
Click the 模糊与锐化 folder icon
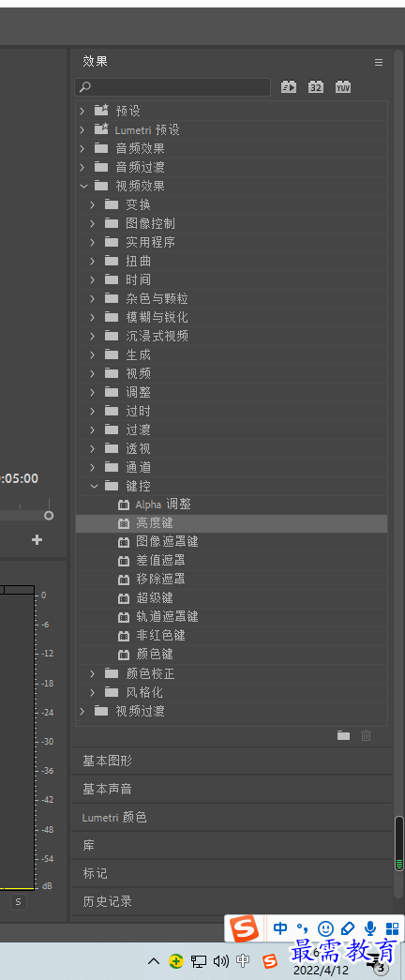[112, 317]
